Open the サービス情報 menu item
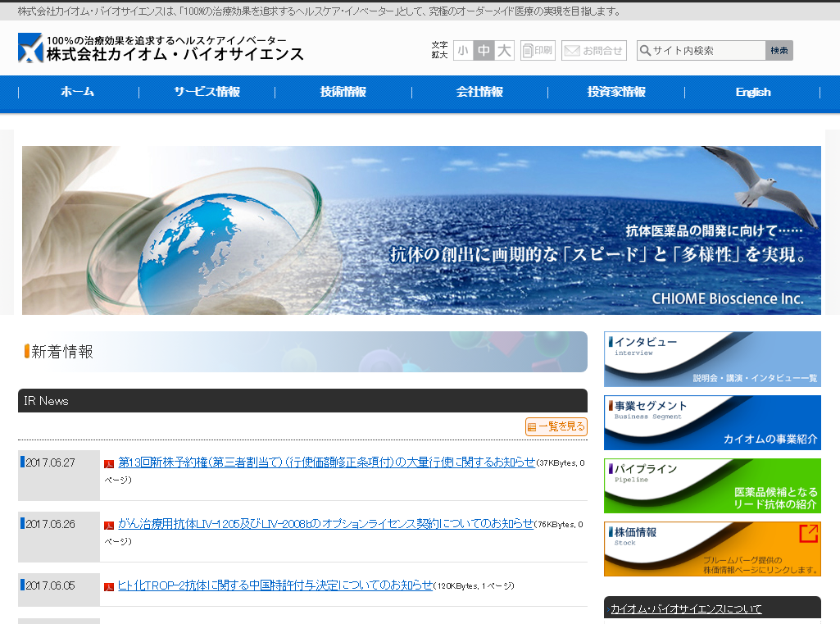This screenshot has width=840, height=624. pos(207,92)
